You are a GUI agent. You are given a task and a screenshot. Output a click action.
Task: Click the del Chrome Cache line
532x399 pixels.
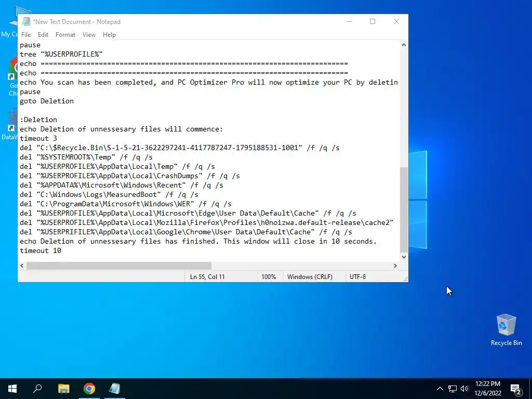pos(186,232)
